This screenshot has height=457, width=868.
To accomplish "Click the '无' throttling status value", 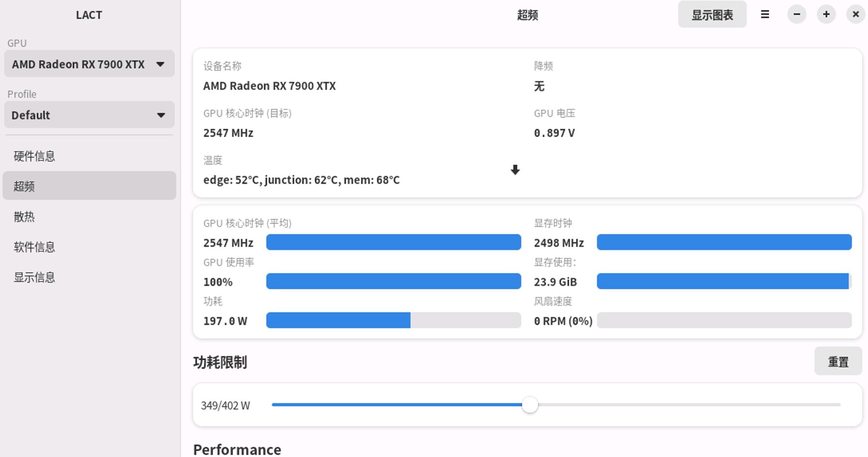I will tap(539, 86).
